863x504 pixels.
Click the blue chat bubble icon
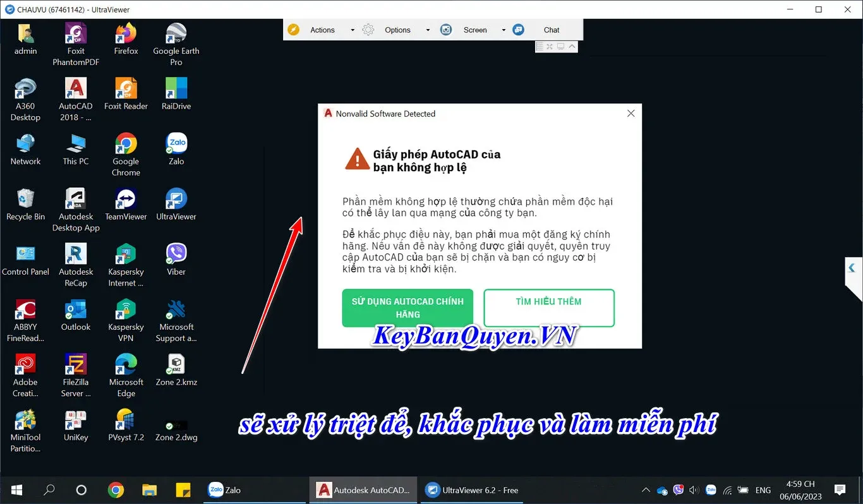point(518,30)
